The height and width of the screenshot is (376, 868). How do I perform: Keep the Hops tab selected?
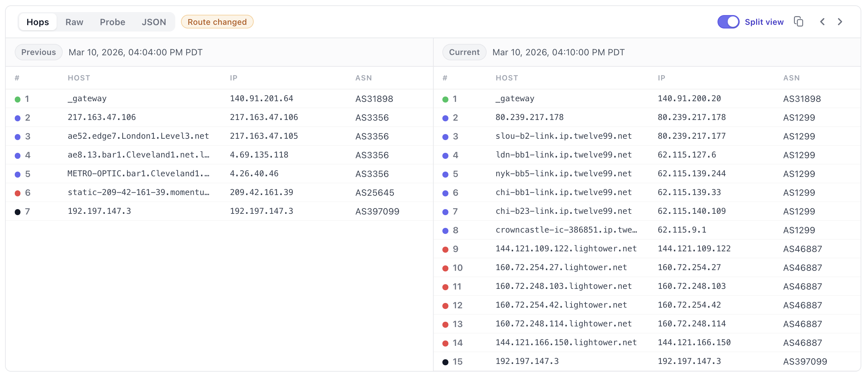coord(38,21)
